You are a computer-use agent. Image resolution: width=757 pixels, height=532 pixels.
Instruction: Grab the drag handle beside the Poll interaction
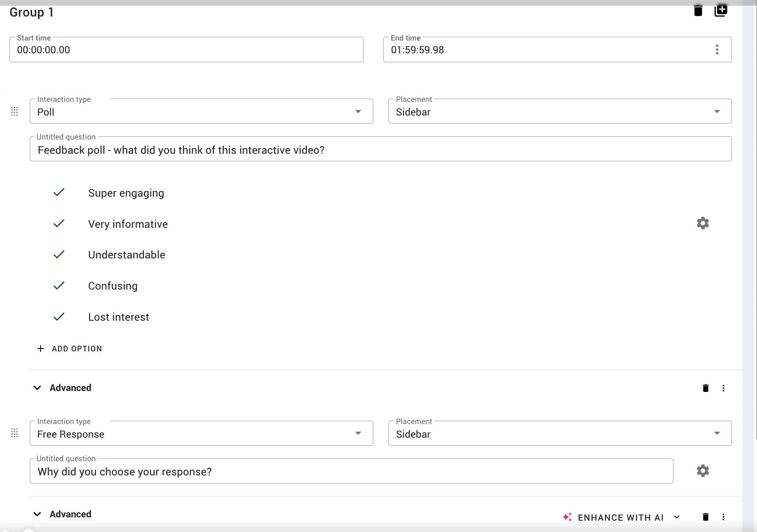(x=15, y=111)
